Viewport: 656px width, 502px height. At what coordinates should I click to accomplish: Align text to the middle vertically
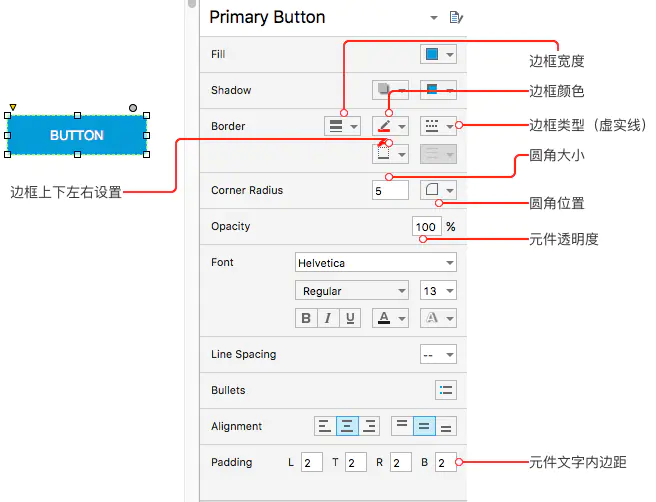pyautogui.click(x=424, y=426)
